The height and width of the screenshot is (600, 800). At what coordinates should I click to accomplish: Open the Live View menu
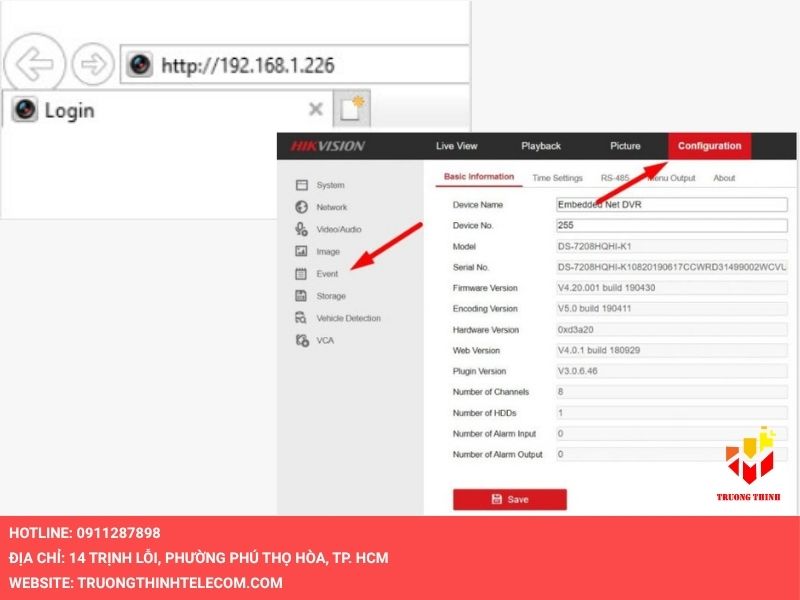(x=456, y=146)
